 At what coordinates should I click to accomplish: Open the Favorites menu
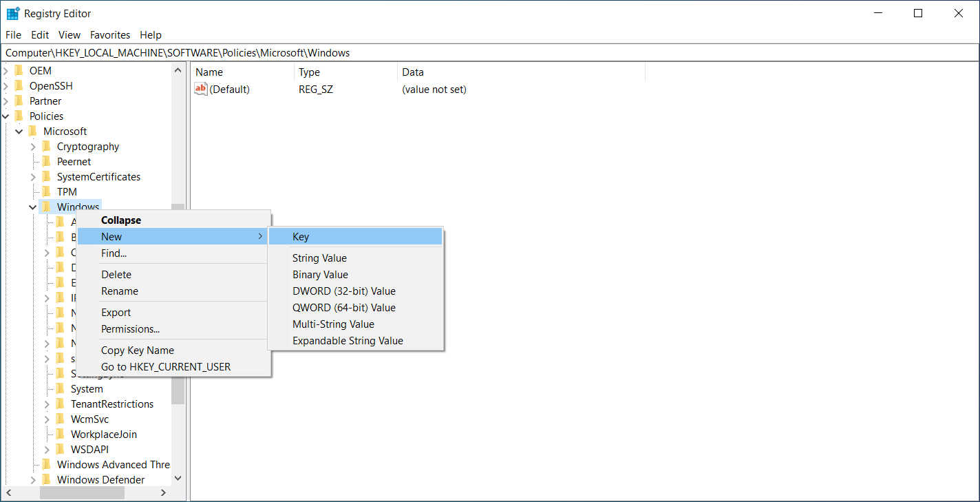coord(110,34)
